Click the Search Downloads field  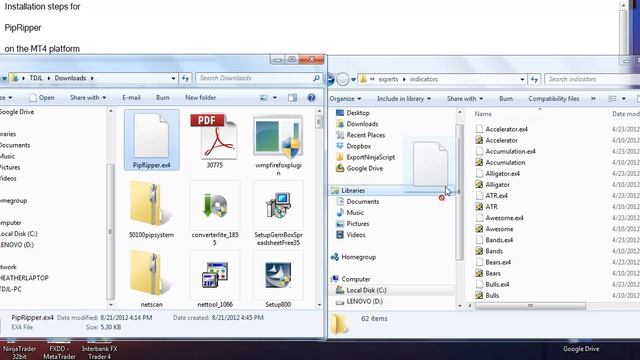pyautogui.click(x=260, y=78)
